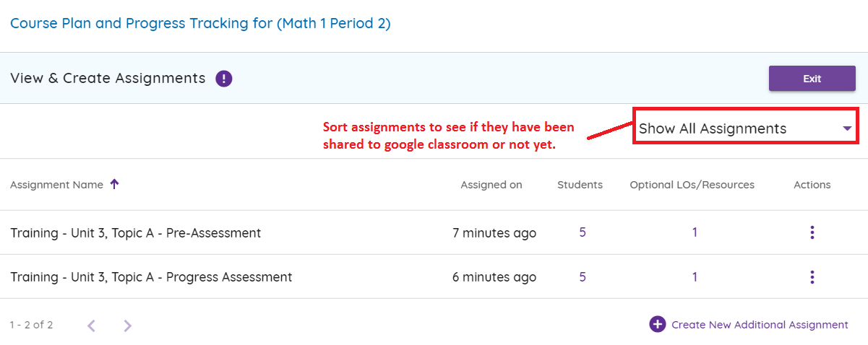Click the purple info exclamation icon

224,79
